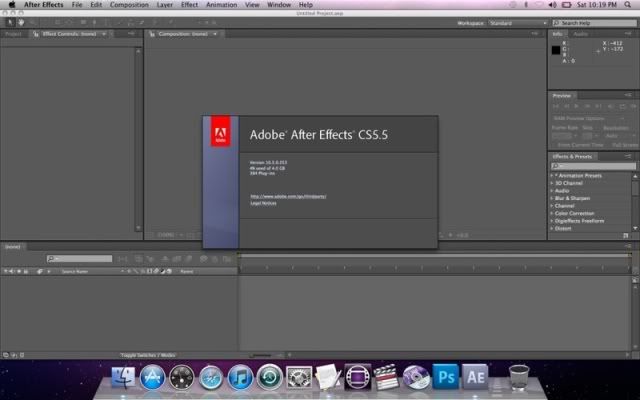Create new animation preset icon in Effects panel
Viewport: 640px width, 400px height.
(626, 236)
